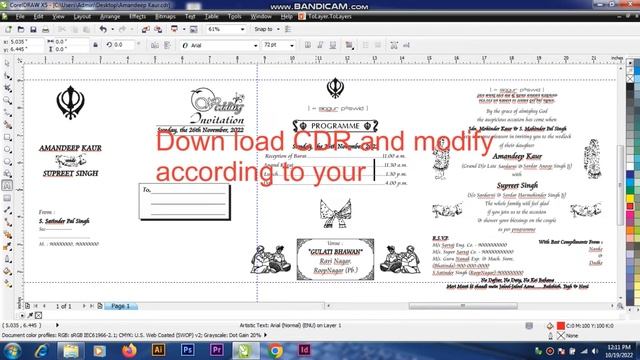Select the Outline Pen tool
640x360 pixels.
click(7, 259)
